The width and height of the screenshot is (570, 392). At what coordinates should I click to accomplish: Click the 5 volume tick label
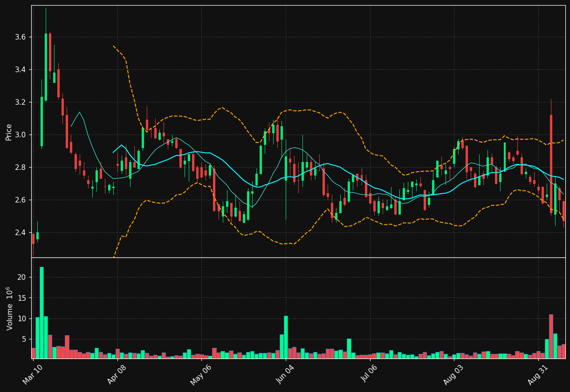24,339
